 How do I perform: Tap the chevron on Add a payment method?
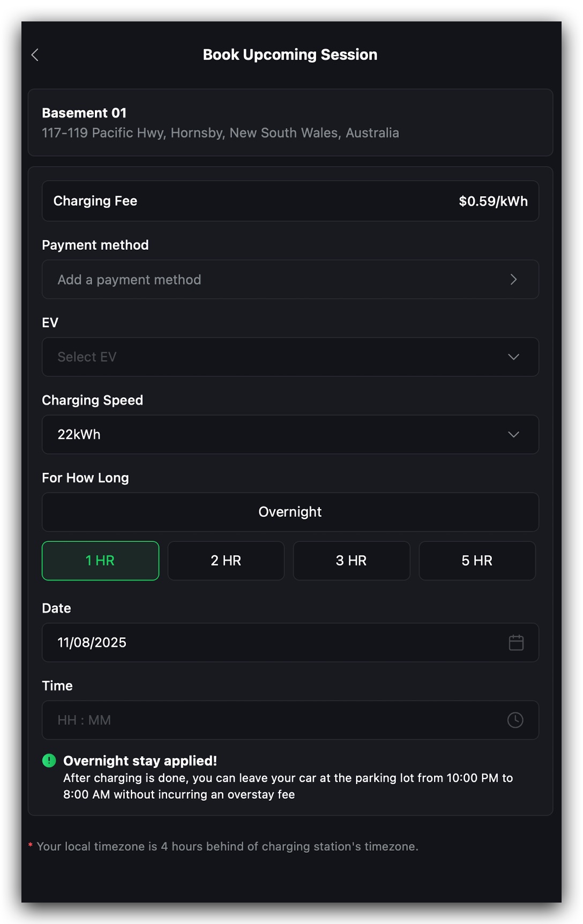pos(513,279)
